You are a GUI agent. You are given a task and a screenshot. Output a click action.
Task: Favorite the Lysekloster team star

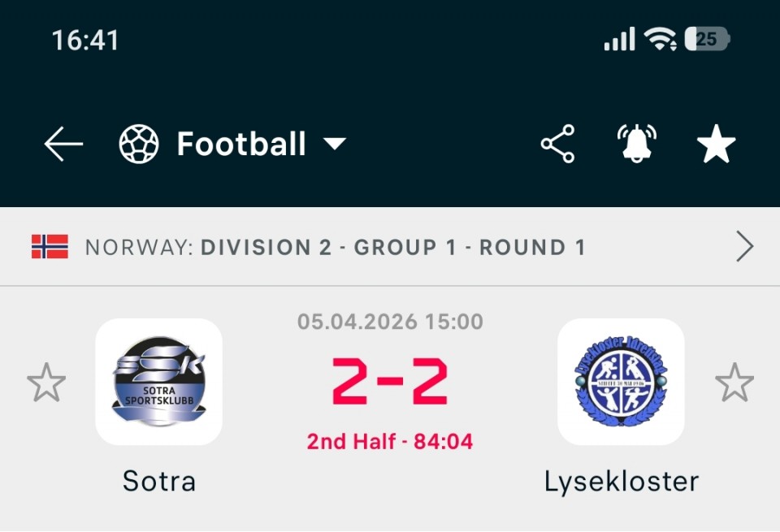coord(734,383)
